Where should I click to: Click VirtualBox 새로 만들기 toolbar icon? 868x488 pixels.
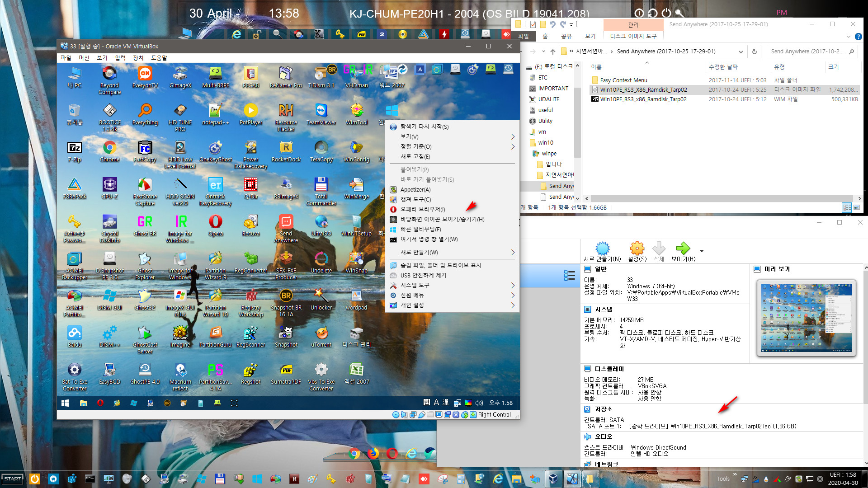[x=602, y=251]
